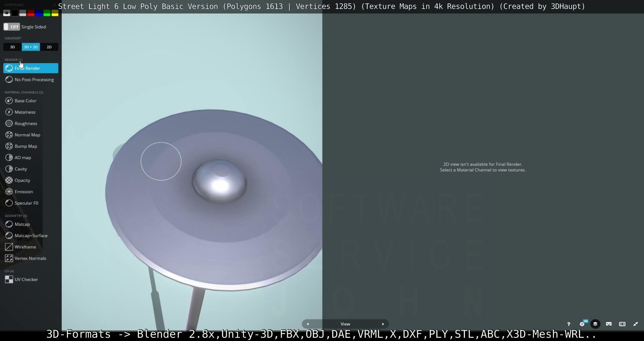
Task: Switch viewport to 3D only
Action: tap(12, 47)
